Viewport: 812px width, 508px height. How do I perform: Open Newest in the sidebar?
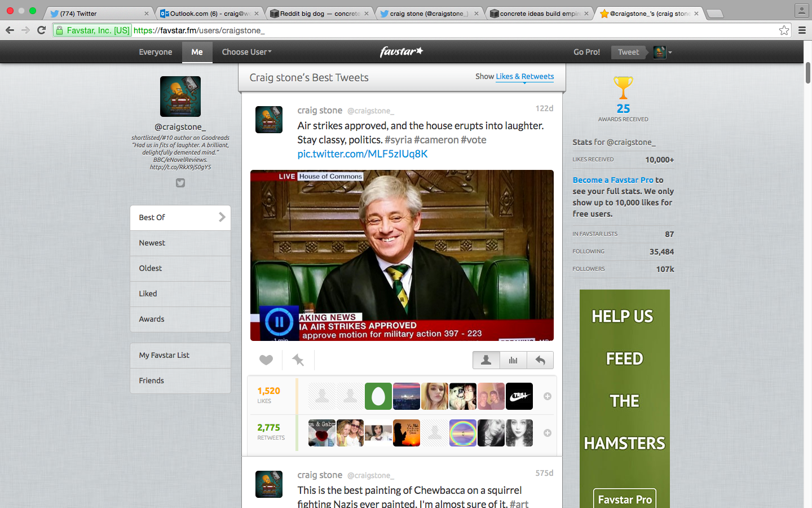(x=180, y=243)
